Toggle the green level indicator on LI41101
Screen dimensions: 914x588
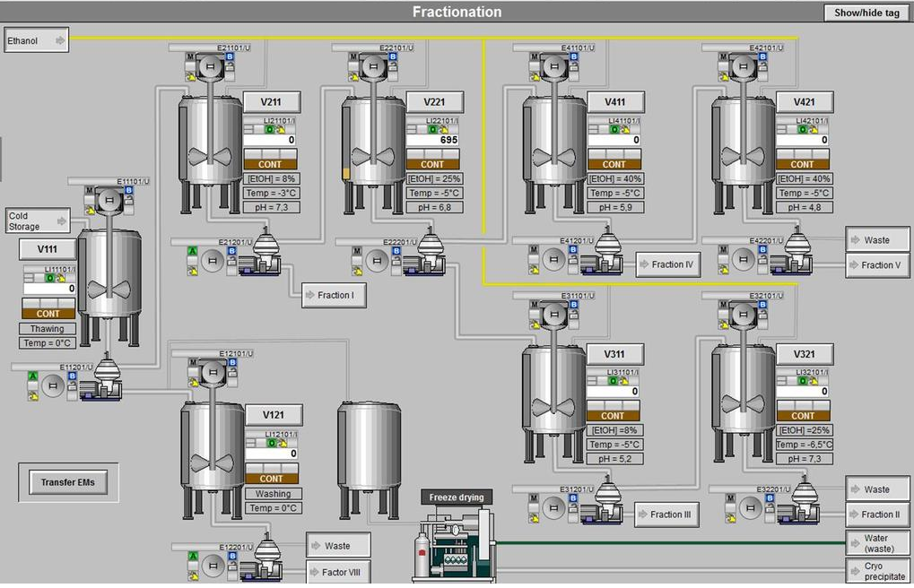[x=614, y=129]
